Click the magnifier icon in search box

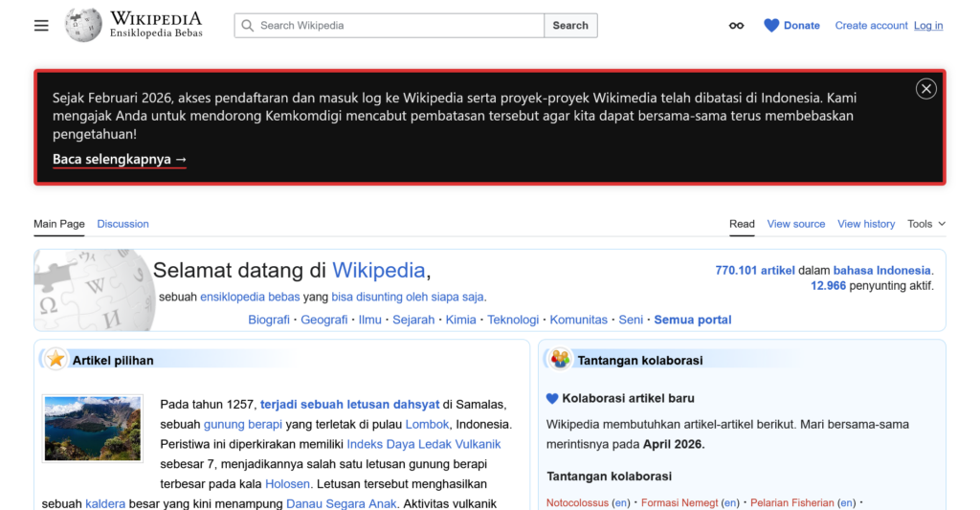coord(248,26)
